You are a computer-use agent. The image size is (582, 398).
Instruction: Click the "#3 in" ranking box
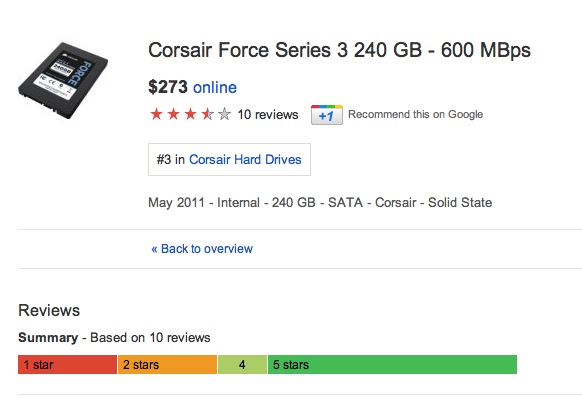pos(229,159)
